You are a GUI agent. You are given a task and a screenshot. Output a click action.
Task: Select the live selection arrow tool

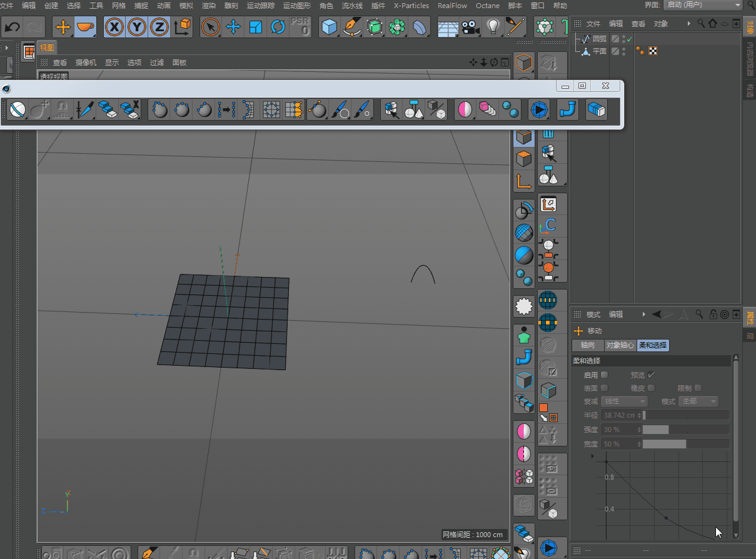211,27
